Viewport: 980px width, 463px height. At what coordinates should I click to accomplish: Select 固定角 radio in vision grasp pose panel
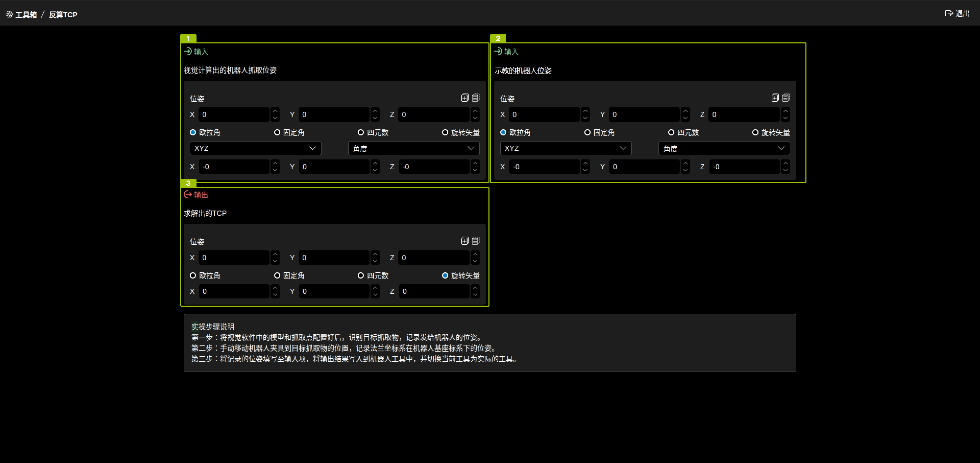pos(277,133)
